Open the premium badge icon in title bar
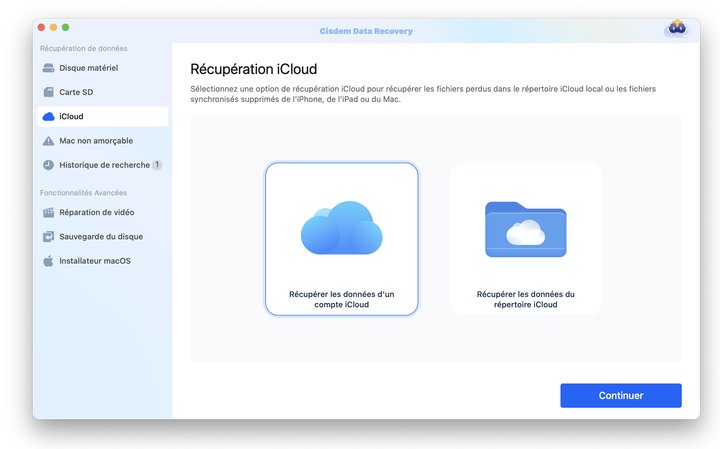This screenshot has height=449, width=720. tap(677, 28)
